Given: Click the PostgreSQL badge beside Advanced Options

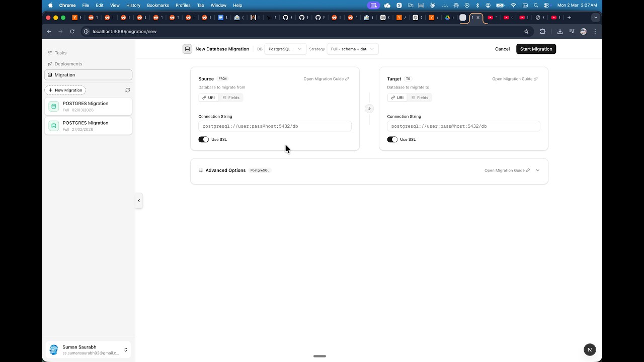Looking at the screenshot, I should [260, 170].
